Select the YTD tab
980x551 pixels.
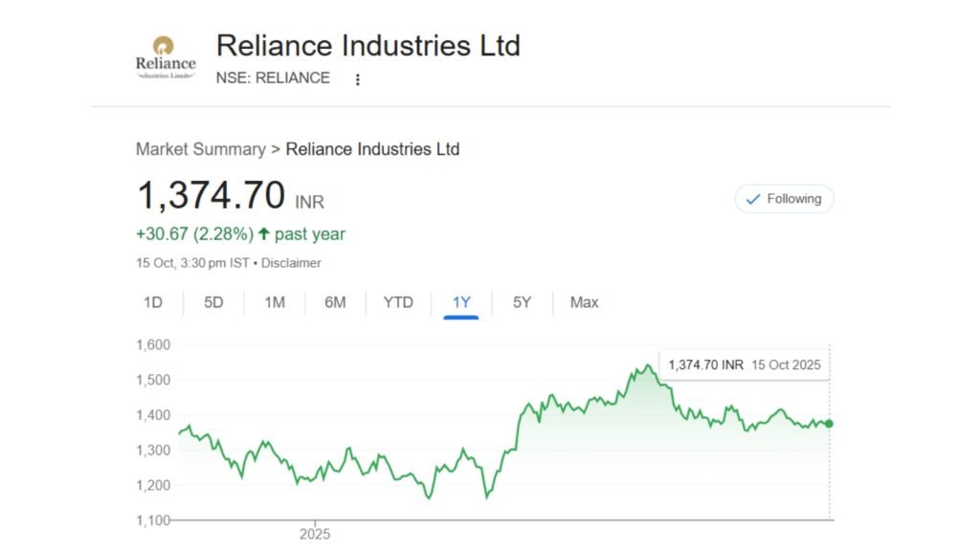coord(398,302)
